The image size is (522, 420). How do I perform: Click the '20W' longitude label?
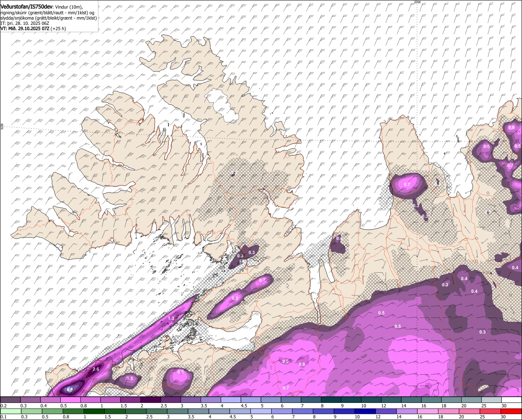[417, 2]
